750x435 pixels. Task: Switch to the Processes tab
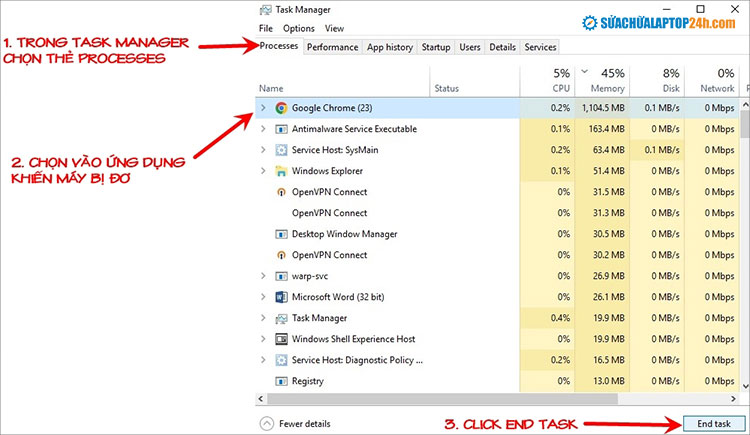point(278,46)
